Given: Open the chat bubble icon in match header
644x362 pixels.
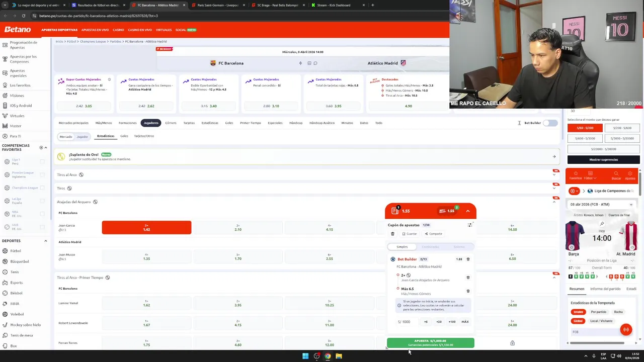Looking at the screenshot, I should coord(315,63).
